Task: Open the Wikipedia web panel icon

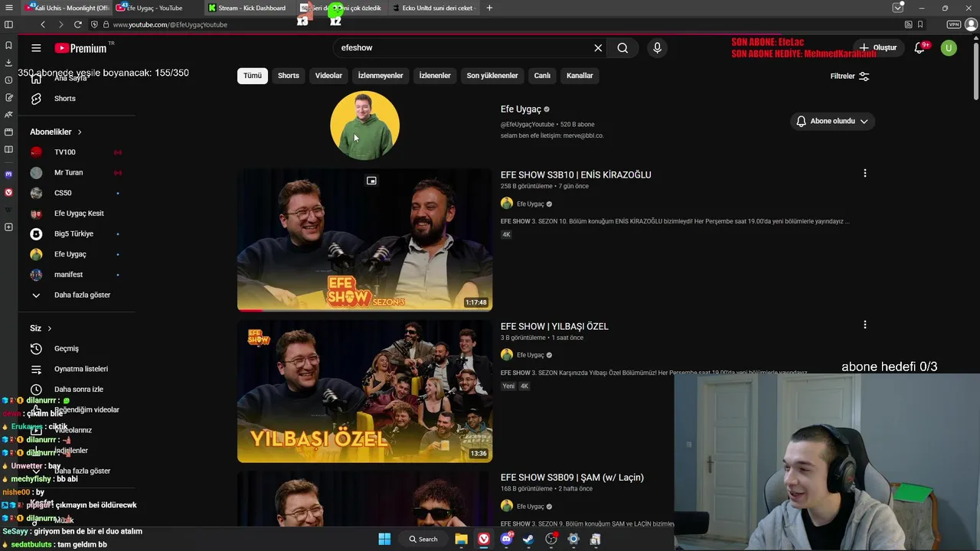Action: pyautogui.click(x=8, y=210)
